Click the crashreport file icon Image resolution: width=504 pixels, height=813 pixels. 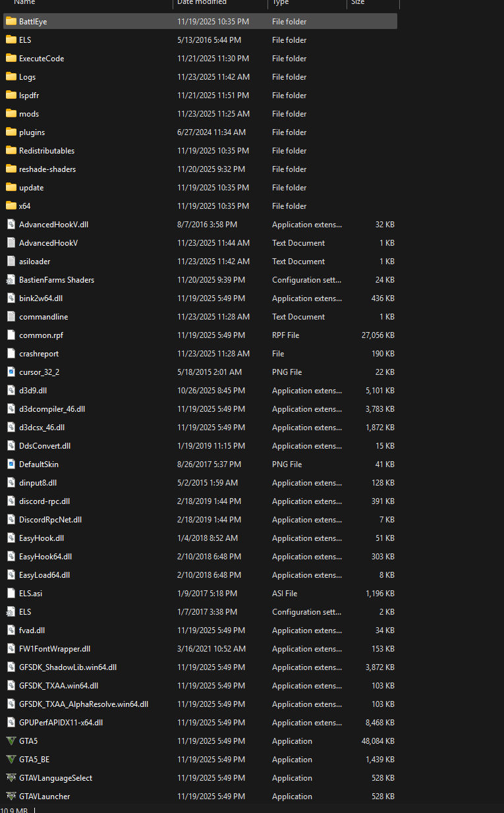click(x=11, y=353)
